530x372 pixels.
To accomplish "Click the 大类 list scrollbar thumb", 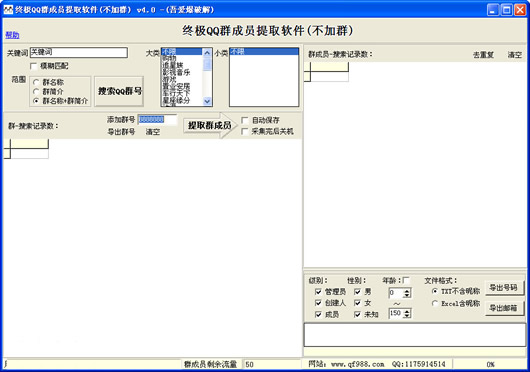I will click(207, 64).
